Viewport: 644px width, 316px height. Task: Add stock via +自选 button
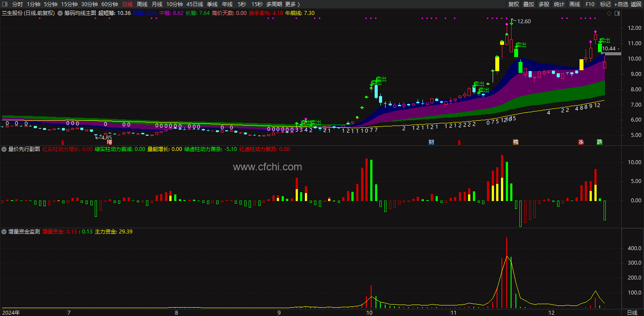click(621, 4)
